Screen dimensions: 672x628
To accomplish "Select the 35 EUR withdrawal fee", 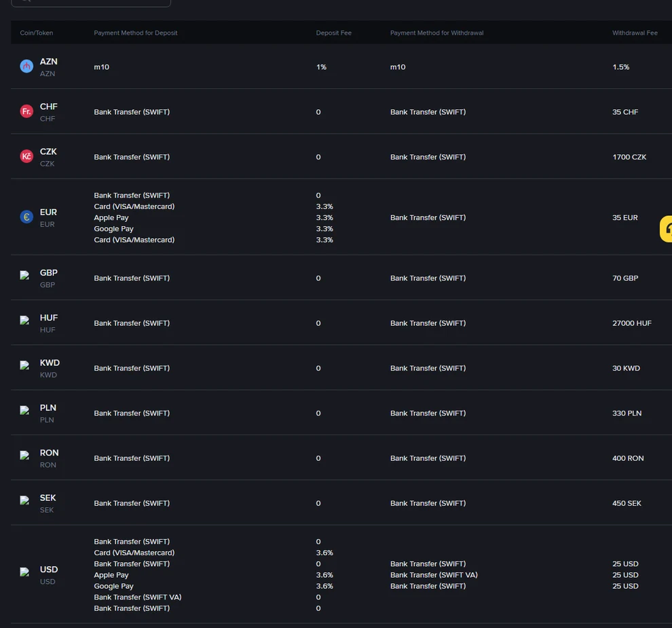I will [x=625, y=217].
